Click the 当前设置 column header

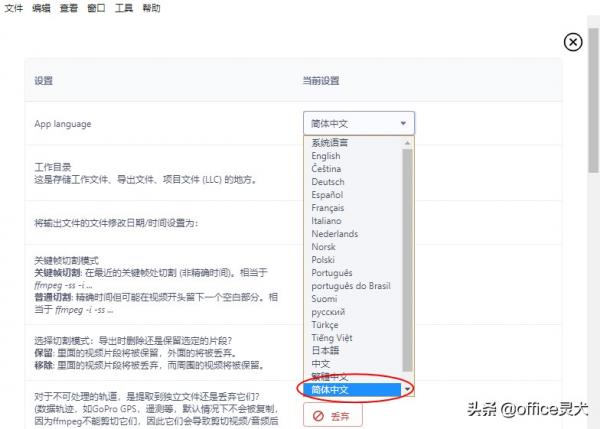coord(321,81)
